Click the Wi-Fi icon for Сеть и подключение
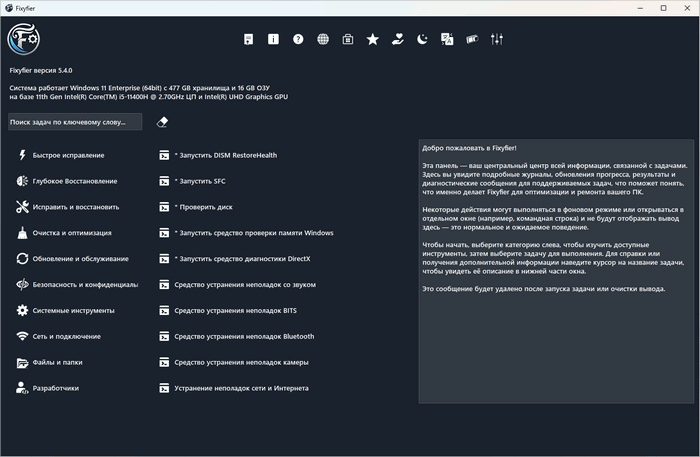Screen dimensions: 700x457 [22, 336]
